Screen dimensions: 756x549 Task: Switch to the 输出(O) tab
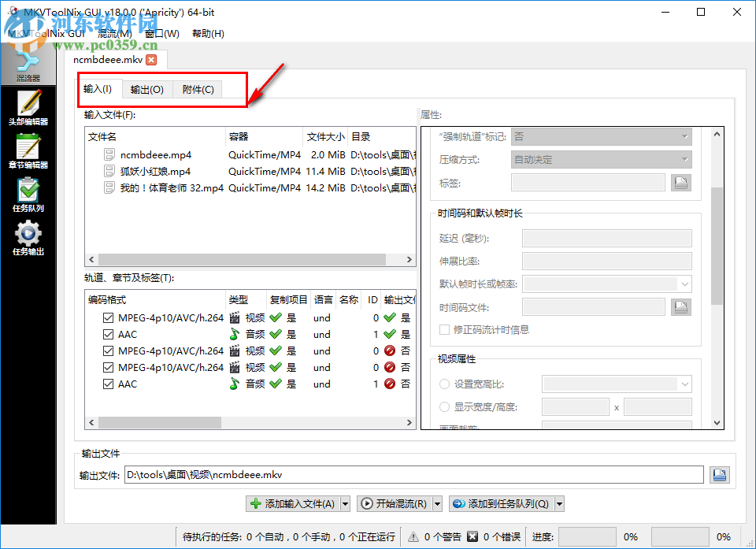point(146,89)
